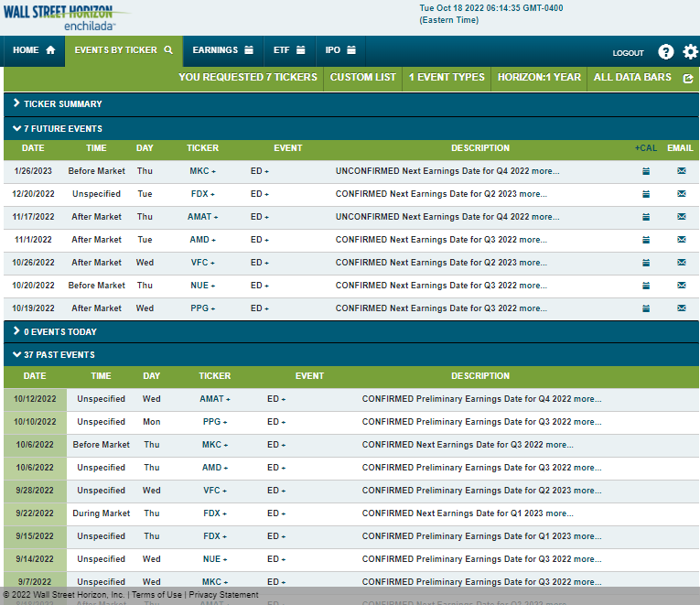Collapse the 7 Future Events section
The height and width of the screenshot is (605, 700).
coord(350,128)
